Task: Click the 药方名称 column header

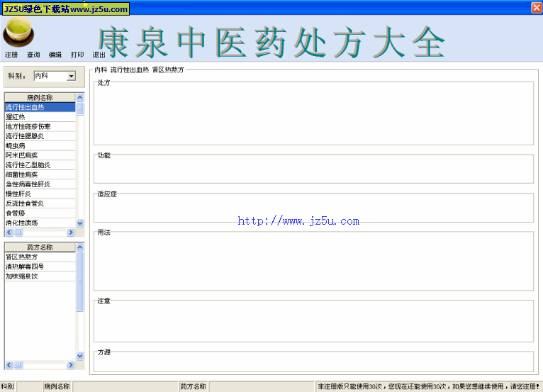Action: pos(40,247)
